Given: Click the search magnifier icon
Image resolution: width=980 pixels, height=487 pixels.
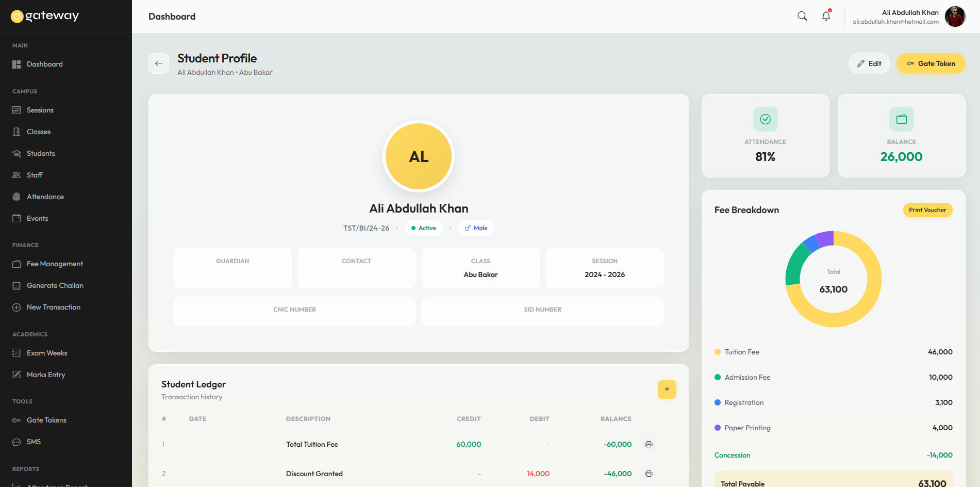Looking at the screenshot, I should pos(802,16).
